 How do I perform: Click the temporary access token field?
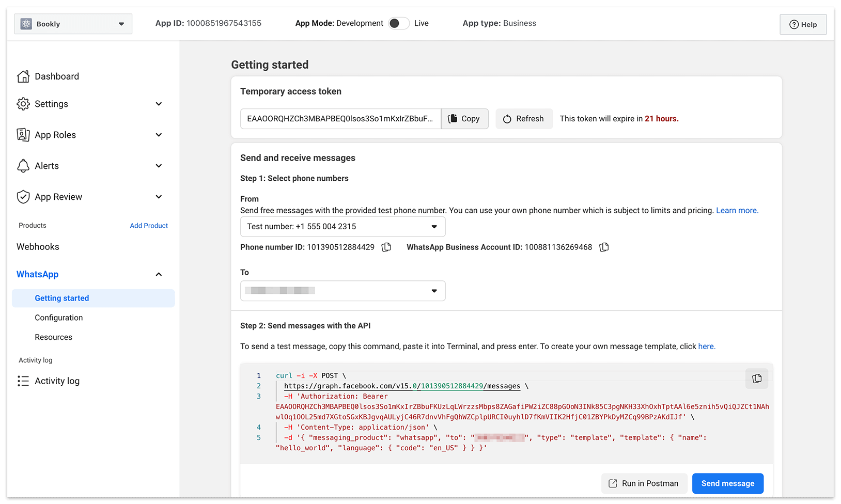(340, 119)
